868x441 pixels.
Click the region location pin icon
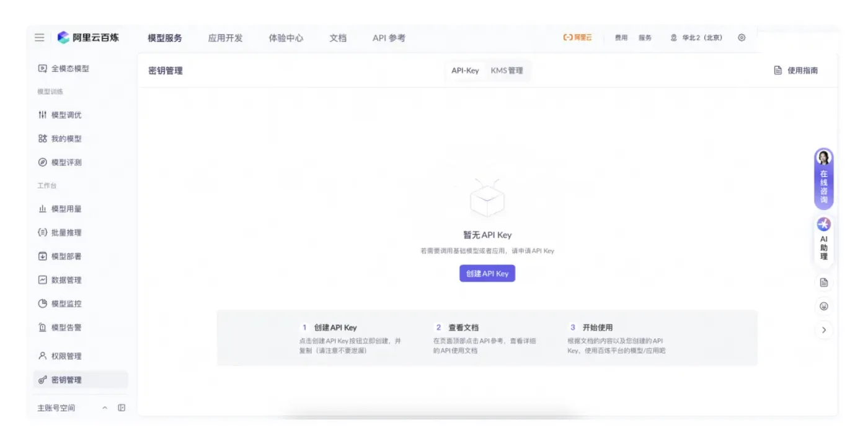tap(674, 38)
